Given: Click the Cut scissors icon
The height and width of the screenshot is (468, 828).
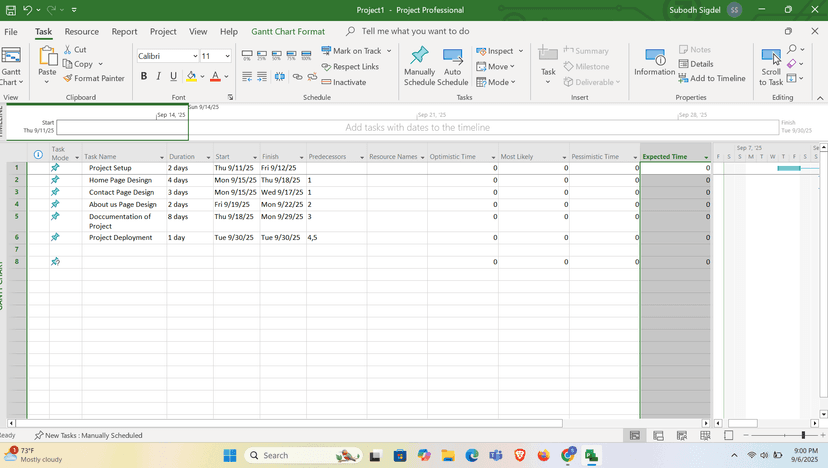Looking at the screenshot, I should pos(68,49).
